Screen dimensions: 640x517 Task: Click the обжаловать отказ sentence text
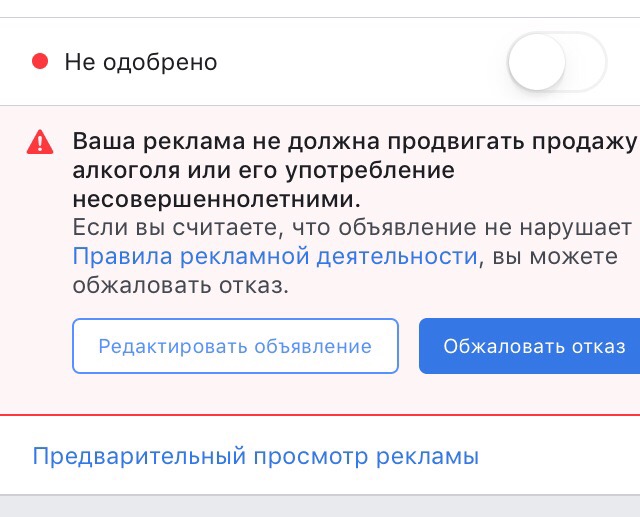point(180,285)
